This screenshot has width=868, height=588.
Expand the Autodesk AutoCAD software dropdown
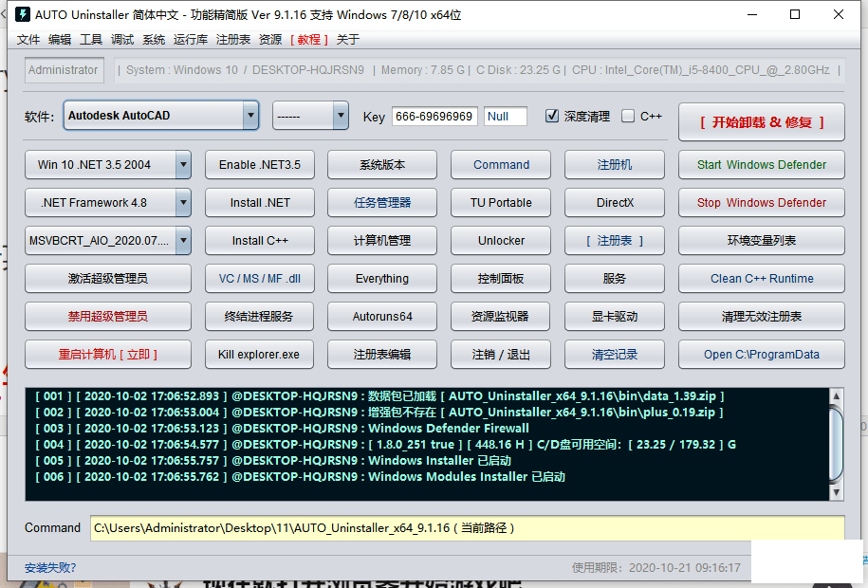[x=250, y=116]
